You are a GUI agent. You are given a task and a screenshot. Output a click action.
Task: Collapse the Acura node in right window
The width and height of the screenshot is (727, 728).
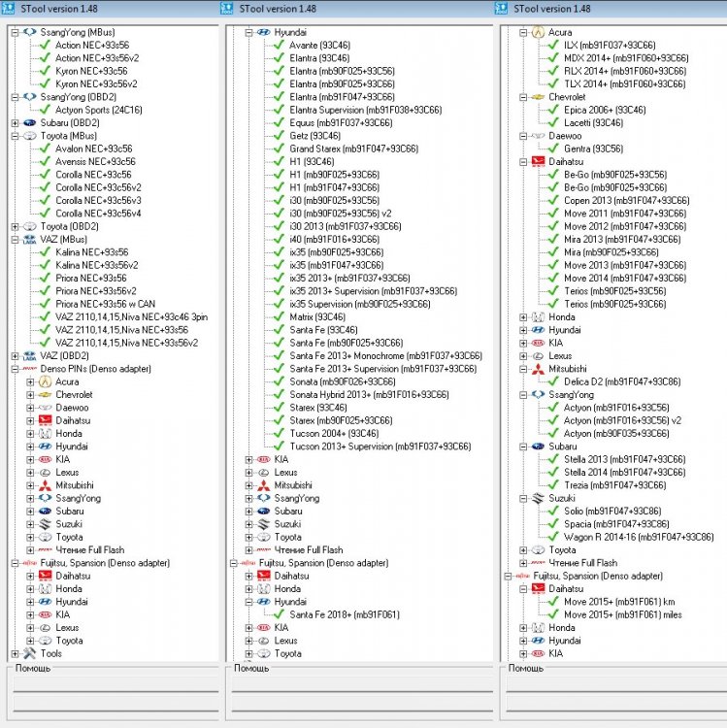coord(523,32)
